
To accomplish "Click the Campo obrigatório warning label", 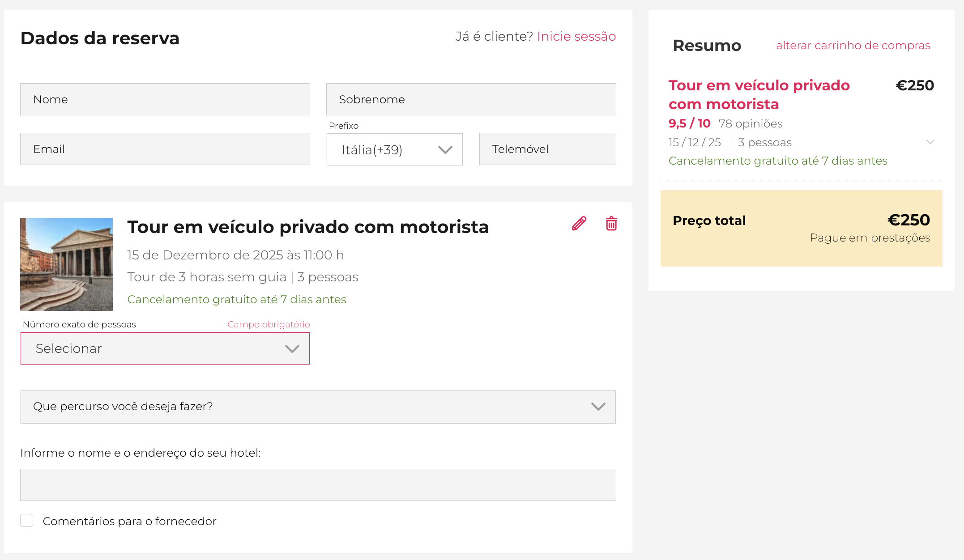I will click(x=268, y=324).
